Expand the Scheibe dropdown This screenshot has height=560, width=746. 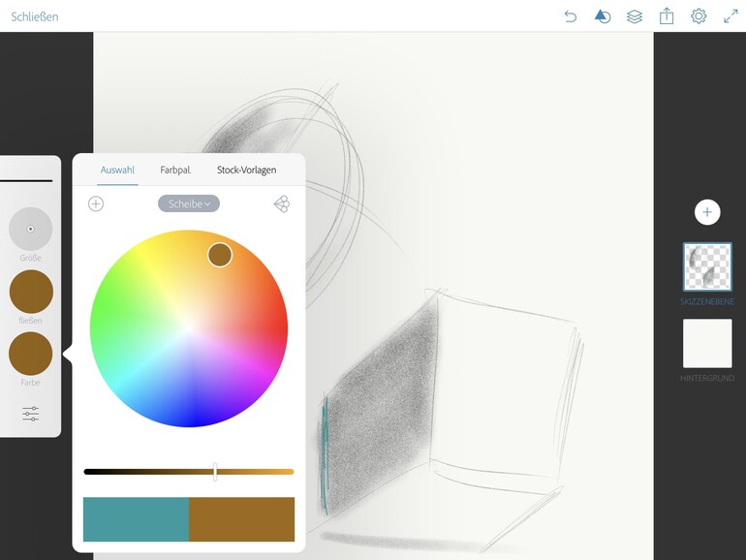[189, 203]
